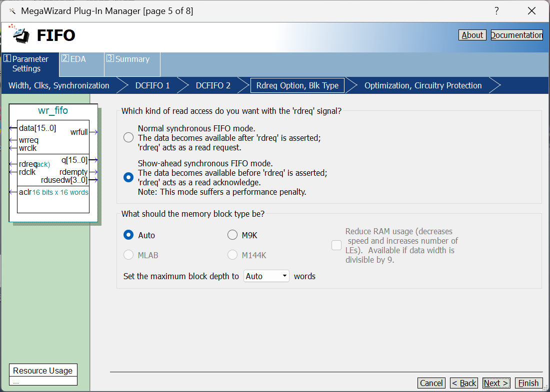The height and width of the screenshot is (392, 550).
Task: Click the q[15..0] port label
Action: 74,160
